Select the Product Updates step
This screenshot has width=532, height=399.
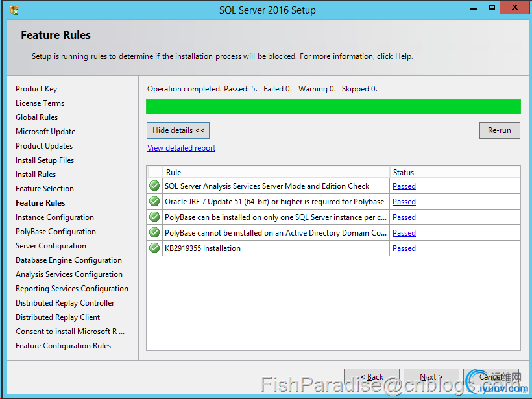pos(44,146)
